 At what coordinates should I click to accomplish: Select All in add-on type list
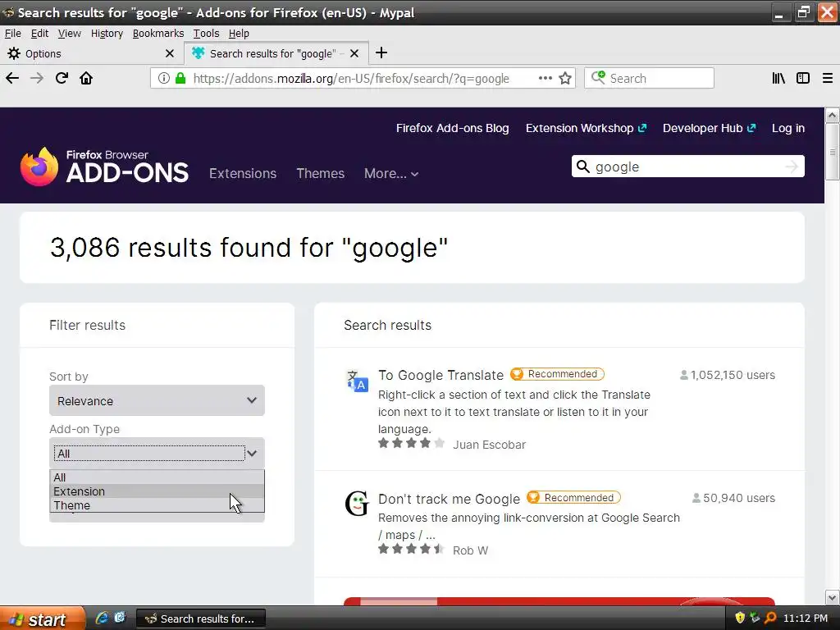[157, 477]
